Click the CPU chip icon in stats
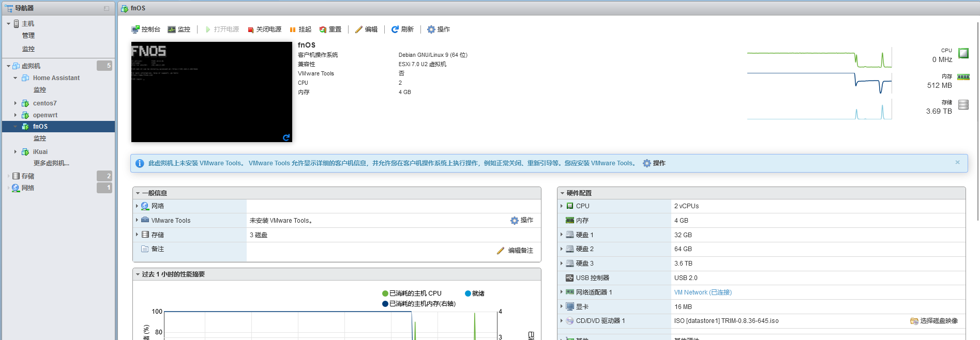This screenshot has height=340, width=980. point(963,53)
